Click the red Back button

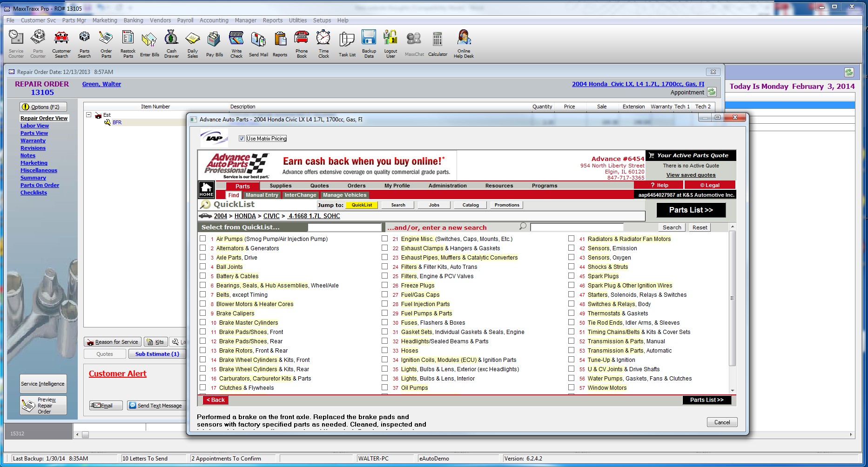215,400
